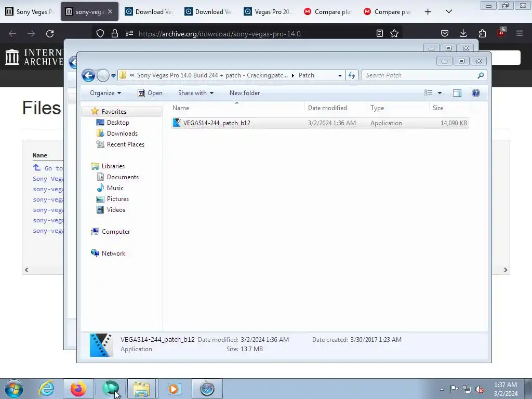Open recent locations dropdown next to Forward
This screenshot has width=532, height=399.
tap(113, 76)
